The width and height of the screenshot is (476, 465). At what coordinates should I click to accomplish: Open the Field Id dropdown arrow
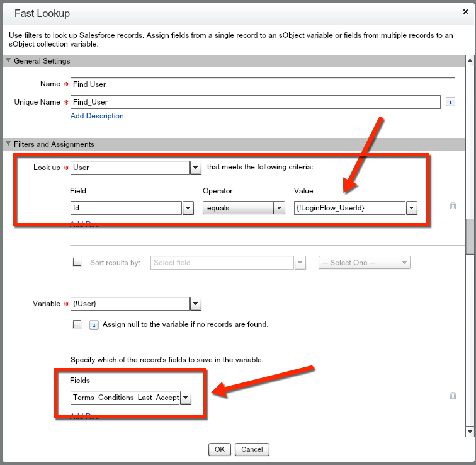click(x=188, y=208)
